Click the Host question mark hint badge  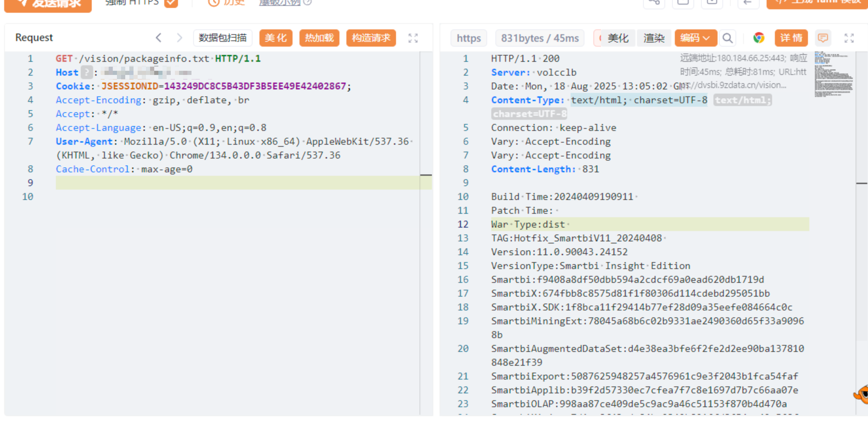[x=87, y=73]
